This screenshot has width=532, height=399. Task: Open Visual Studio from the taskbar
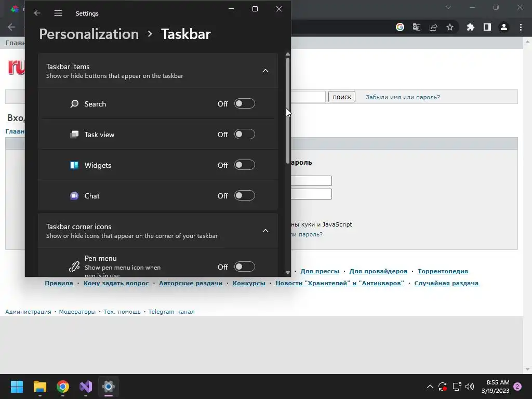86,387
